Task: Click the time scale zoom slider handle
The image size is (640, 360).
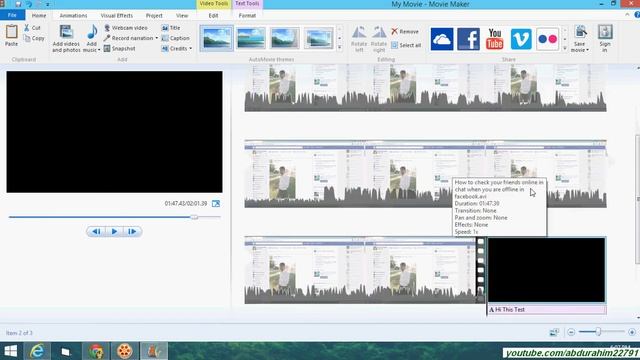Action: click(x=598, y=332)
